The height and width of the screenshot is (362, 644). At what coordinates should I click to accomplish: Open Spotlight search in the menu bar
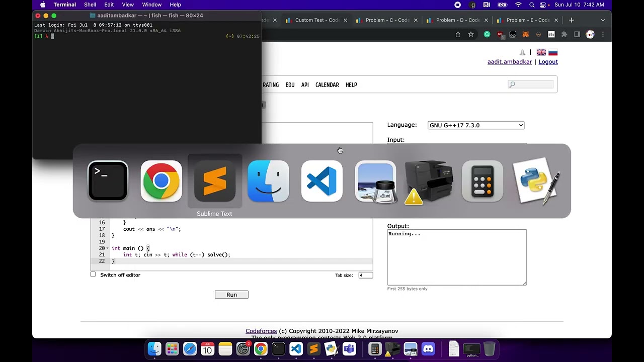tap(532, 5)
